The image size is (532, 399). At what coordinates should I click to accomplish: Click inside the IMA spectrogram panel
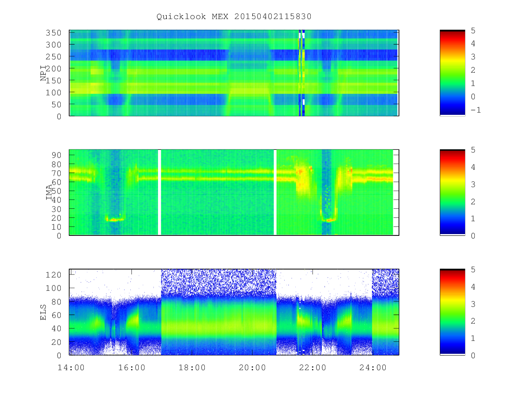tap(234, 192)
